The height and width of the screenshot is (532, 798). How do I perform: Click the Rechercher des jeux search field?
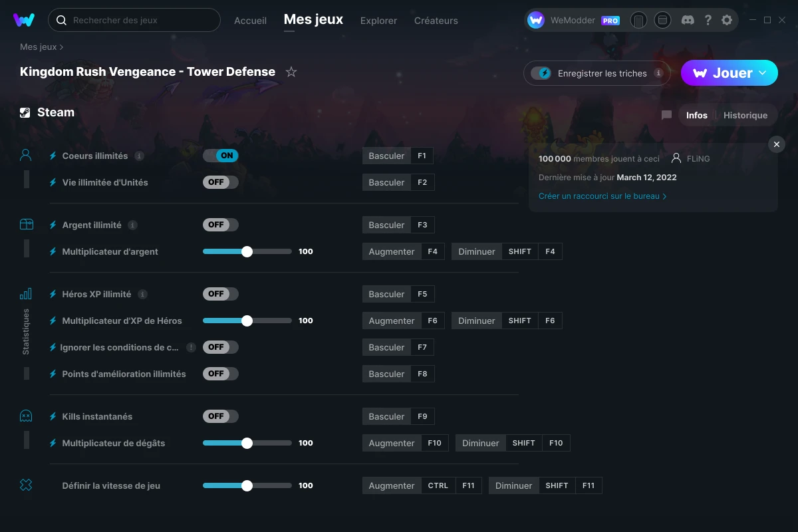[x=134, y=20]
